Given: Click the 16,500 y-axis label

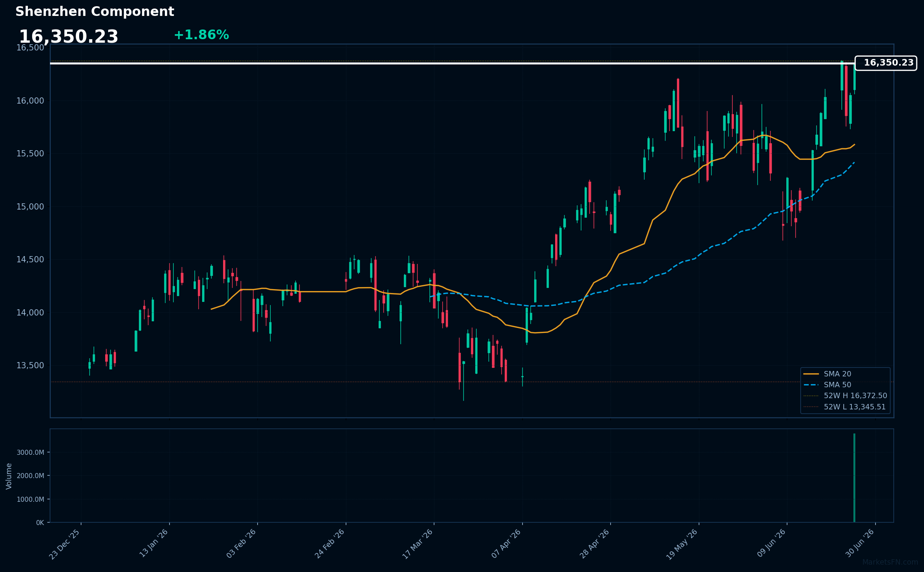Looking at the screenshot, I should click(30, 48).
